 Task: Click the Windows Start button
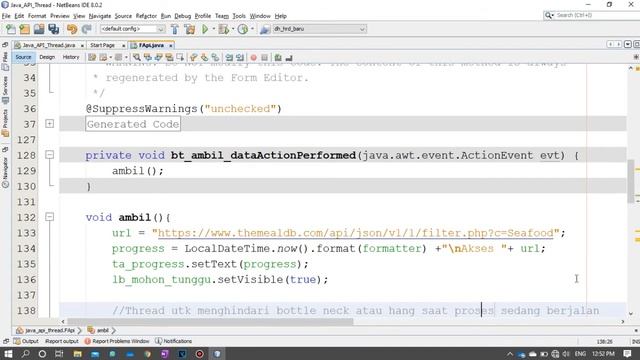point(8,353)
